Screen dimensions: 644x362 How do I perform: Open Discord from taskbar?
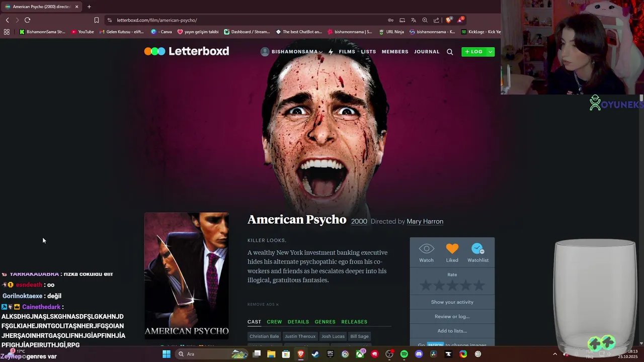[419, 354]
